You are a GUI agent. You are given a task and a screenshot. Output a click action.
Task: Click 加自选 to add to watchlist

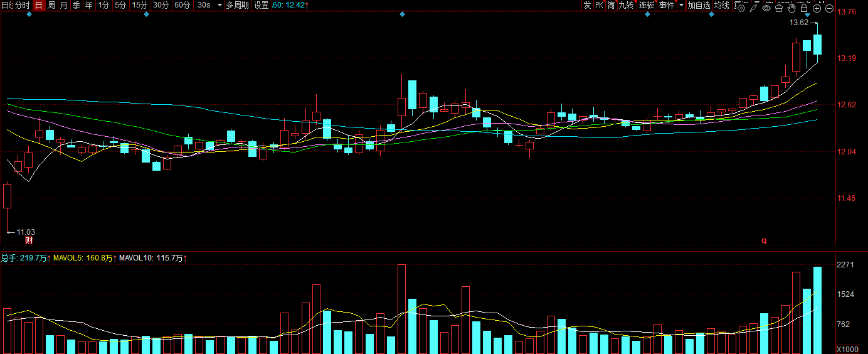pyautogui.click(x=699, y=5)
